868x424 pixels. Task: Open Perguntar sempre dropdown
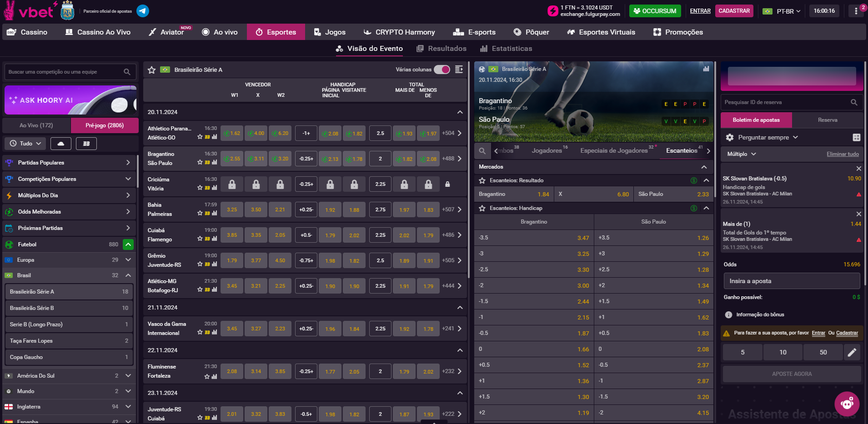pyautogui.click(x=768, y=137)
